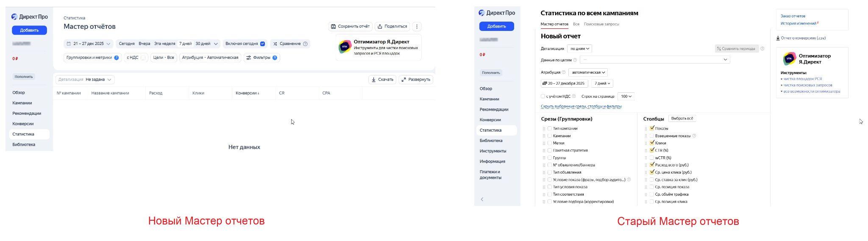Click the Выбрать всё button
Image resolution: width=868 pixels, height=241 pixels.
[x=682, y=119]
